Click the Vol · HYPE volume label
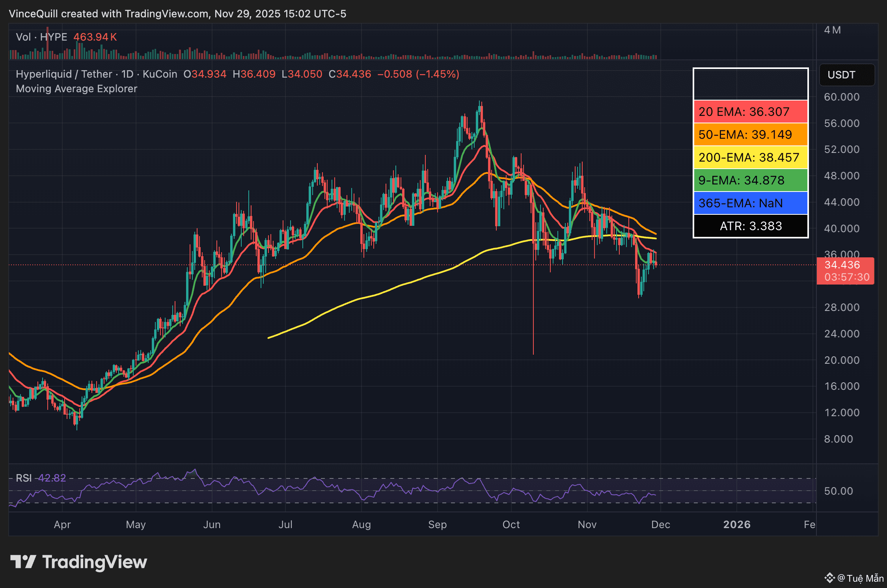 click(x=41, y=37)
